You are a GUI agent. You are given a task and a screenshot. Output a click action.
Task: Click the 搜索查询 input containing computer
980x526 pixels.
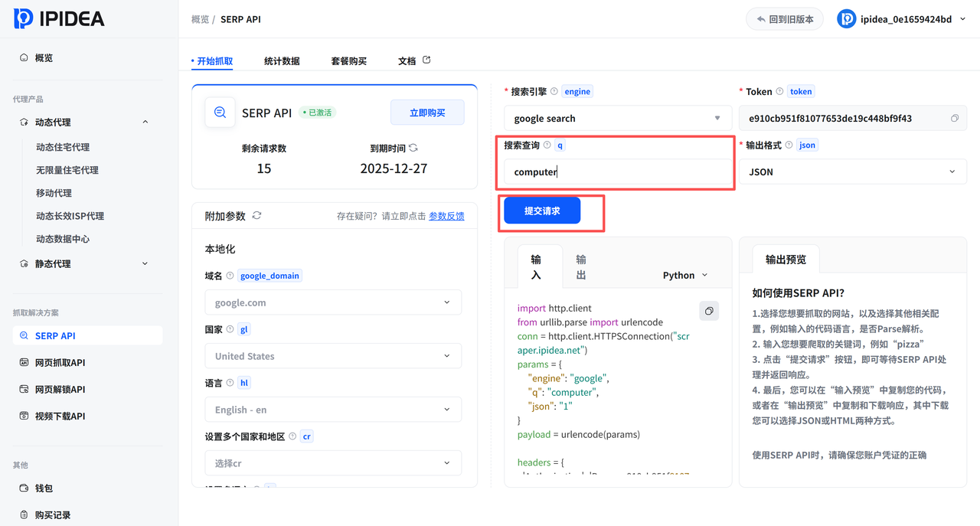pos(617,172)
